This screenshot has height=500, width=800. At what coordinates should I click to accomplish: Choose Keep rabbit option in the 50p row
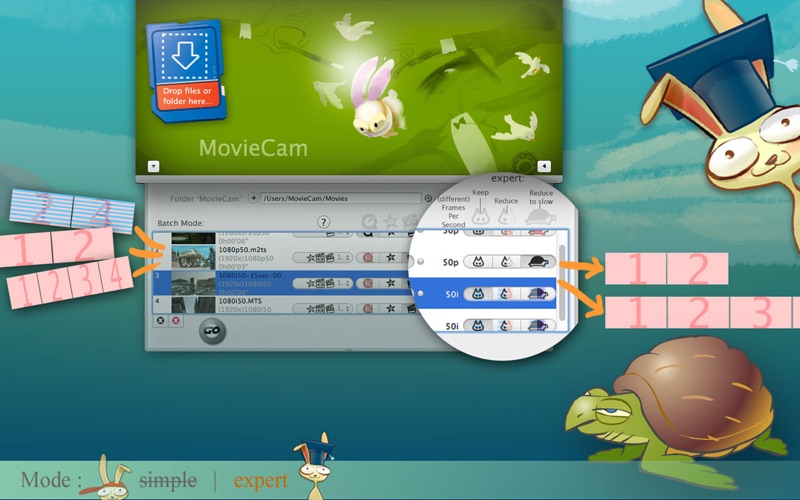478,262
